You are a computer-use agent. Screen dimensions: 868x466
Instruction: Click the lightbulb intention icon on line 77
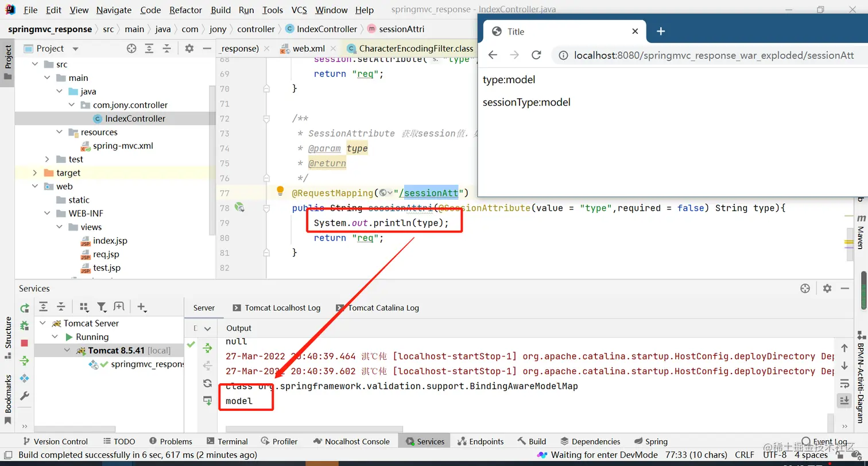280,191
